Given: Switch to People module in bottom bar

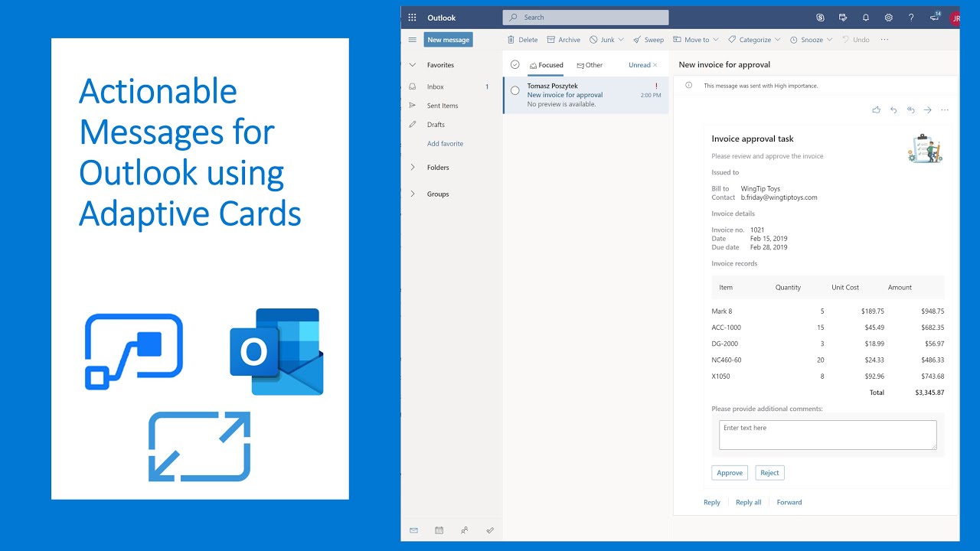Looking at the screenshot, I should [465, 530].
